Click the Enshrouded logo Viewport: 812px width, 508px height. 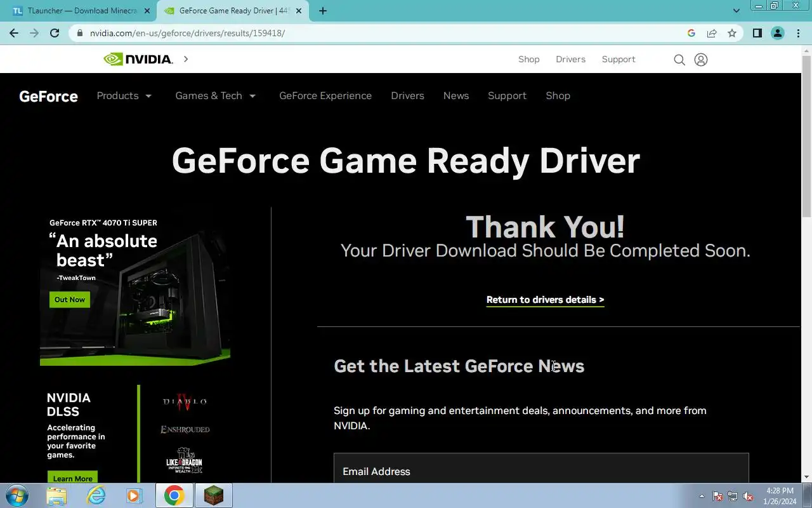click(185, 430)
